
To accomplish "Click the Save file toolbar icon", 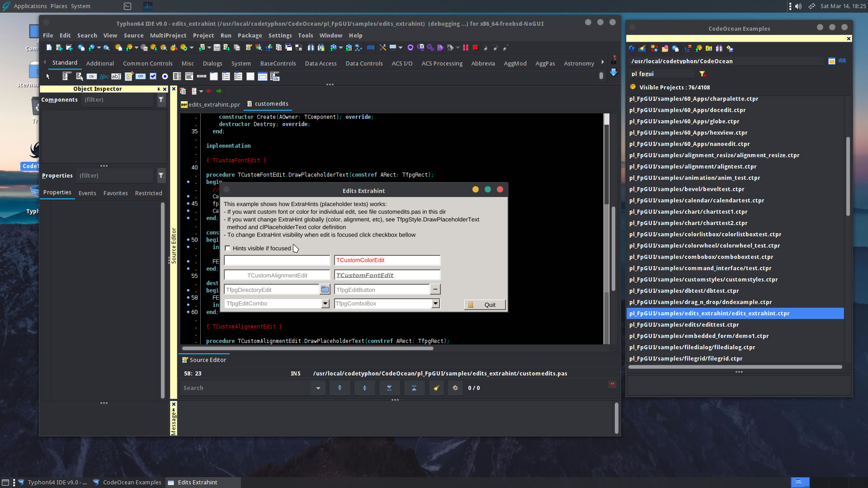I will click(217, 47).
